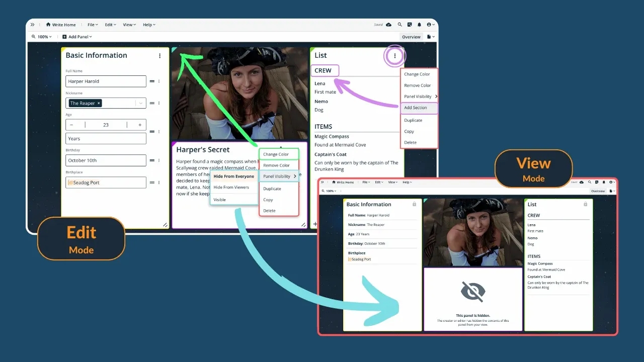Increase Age with the plus stepper
644x362 pixels.
(140, 125)
